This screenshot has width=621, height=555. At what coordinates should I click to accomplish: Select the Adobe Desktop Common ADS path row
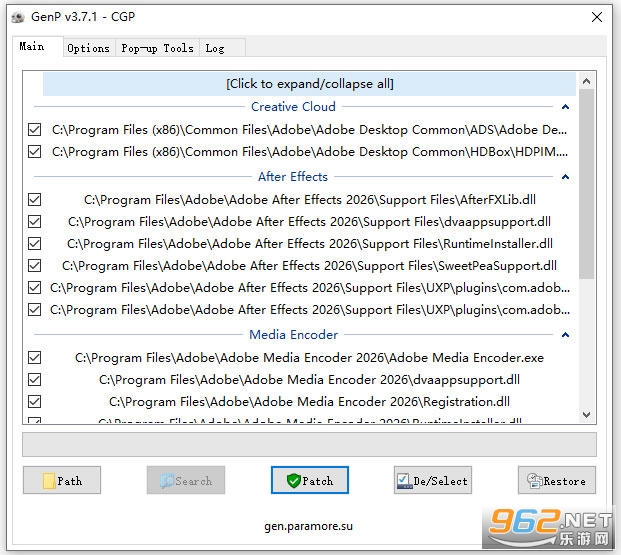tap(310, 130)
